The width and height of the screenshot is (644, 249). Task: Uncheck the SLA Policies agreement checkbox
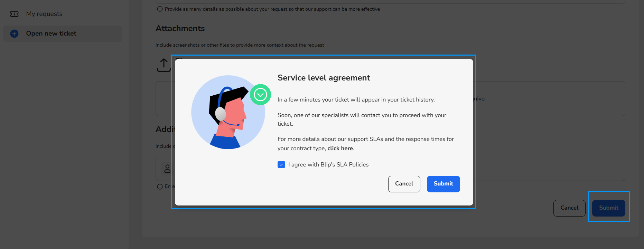281,165
